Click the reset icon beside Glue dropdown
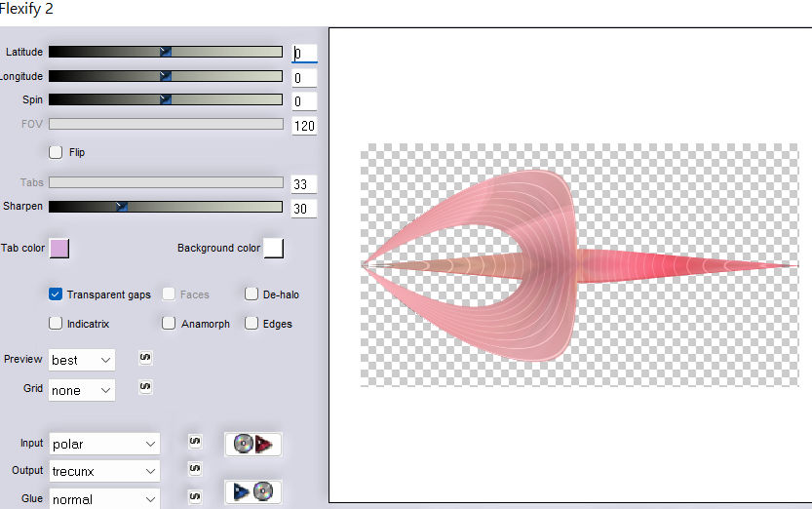The height and width of the screenshot is (509, 812). pos(195,496)
